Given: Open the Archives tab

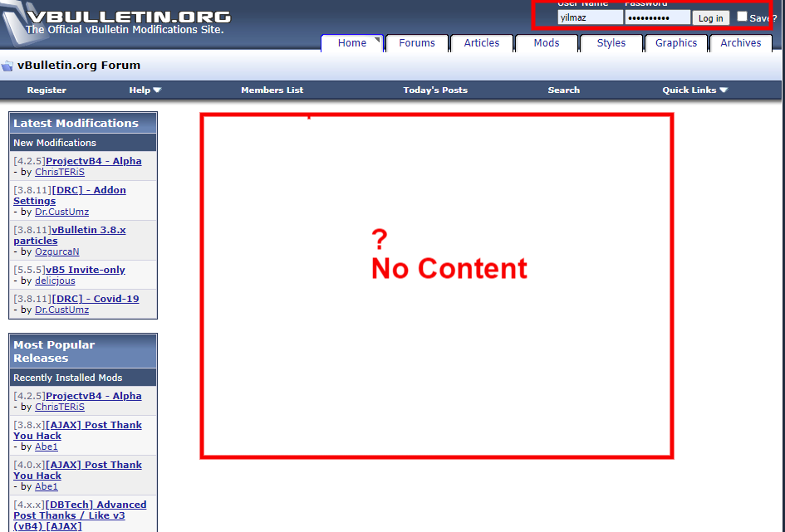Looking at the screenshot, I should (740, 43).
